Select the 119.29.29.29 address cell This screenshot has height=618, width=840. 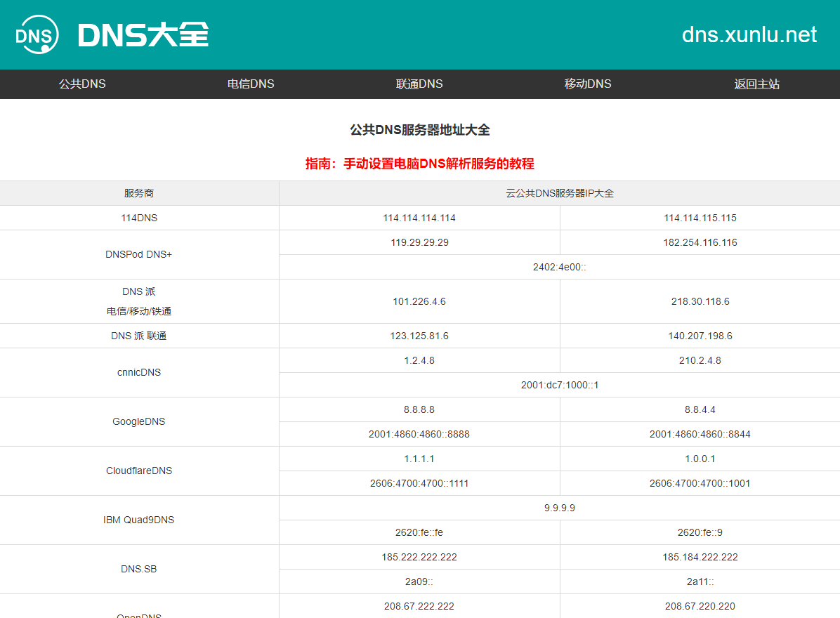[x=419, y=242]
